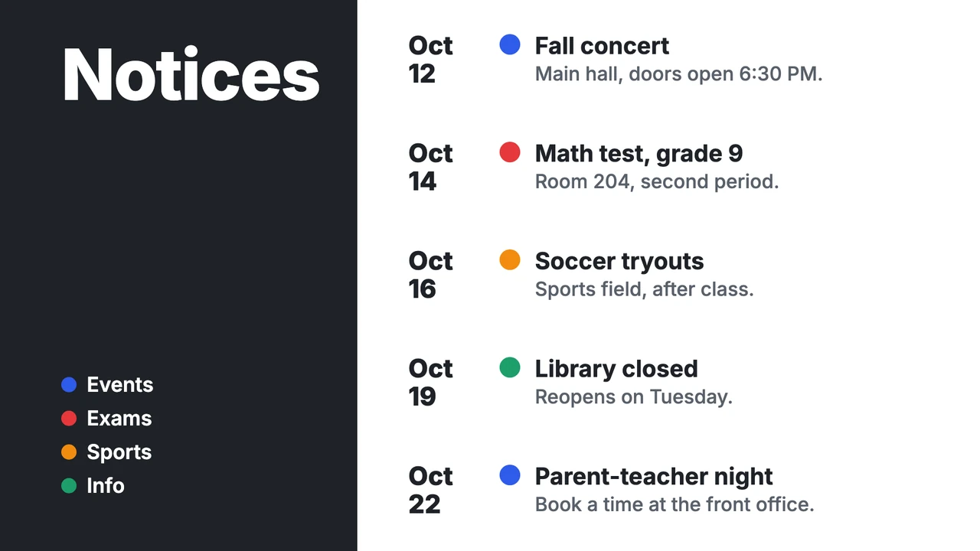Screen dimensions: 980x551
Task: Open the Parent-teacher night notice
Action: [654, 477]
